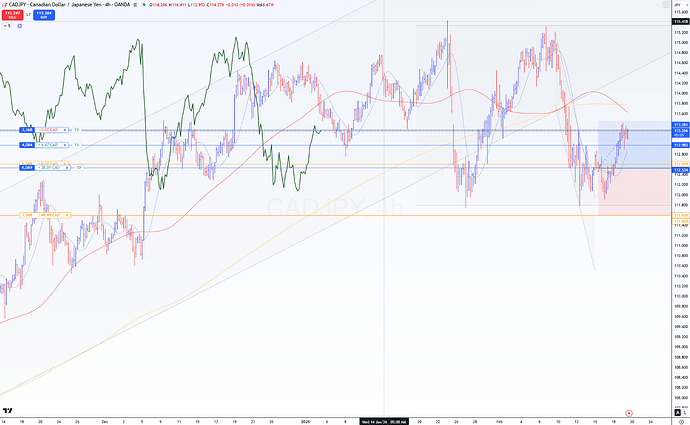Screen dimensions: 690x425
Task: Click the TP button beside the 4,084 position
Action: click(77, 145)
